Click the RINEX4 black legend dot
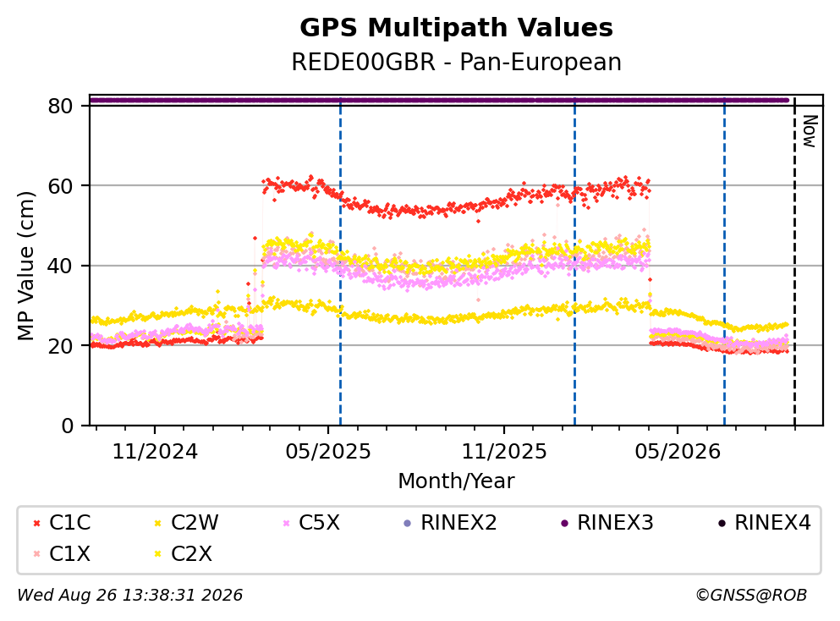 tap(722, 523)
